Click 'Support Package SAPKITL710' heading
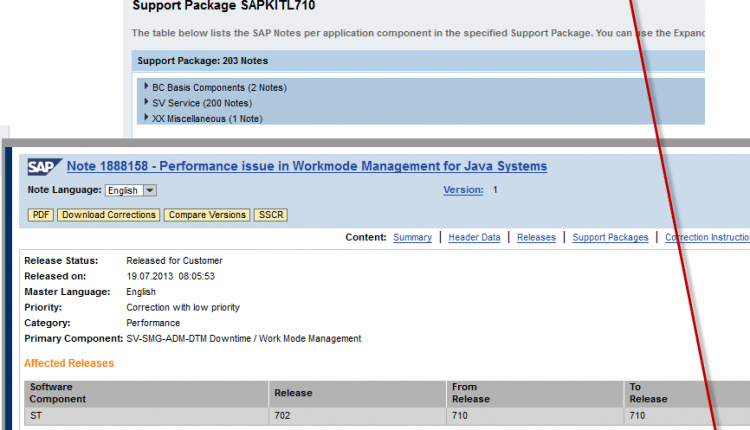The width and height of the screenshot is (750, 430). click(x=224, y=6)
